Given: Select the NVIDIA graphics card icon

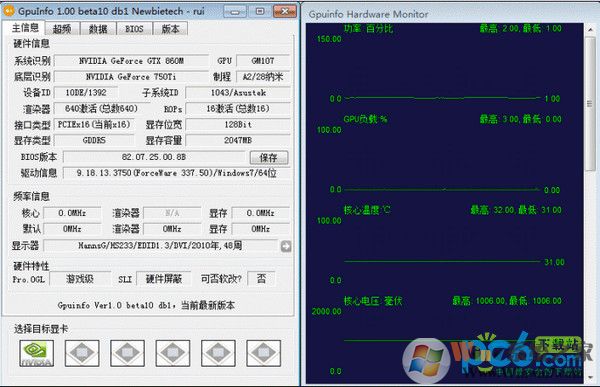Looking at the screenshot, I should [37, 353].
